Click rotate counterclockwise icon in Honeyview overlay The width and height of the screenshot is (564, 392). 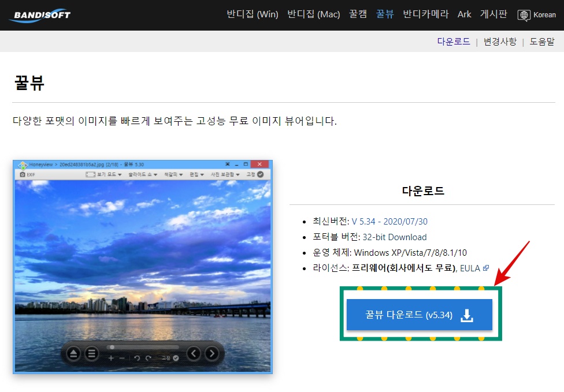click(137, 358)
